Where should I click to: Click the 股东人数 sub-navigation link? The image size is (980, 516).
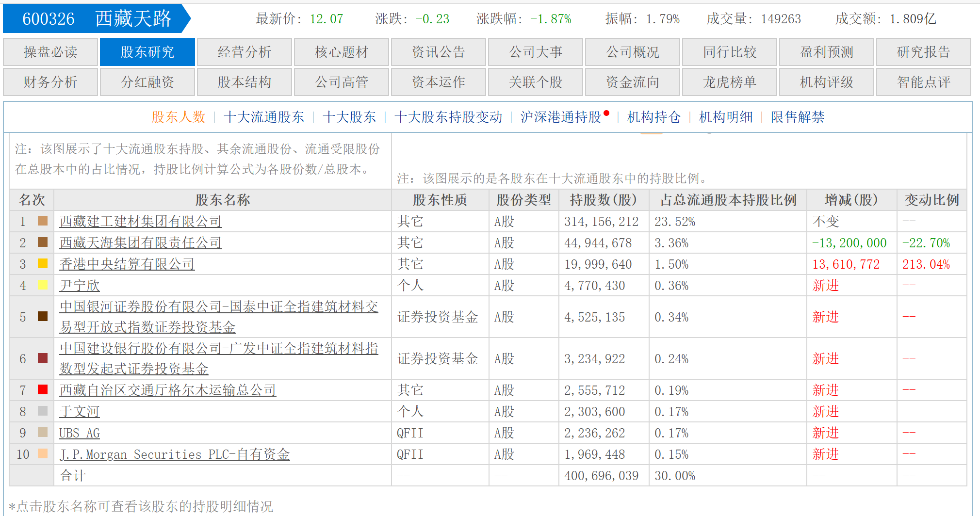click(x=179, y=117)
